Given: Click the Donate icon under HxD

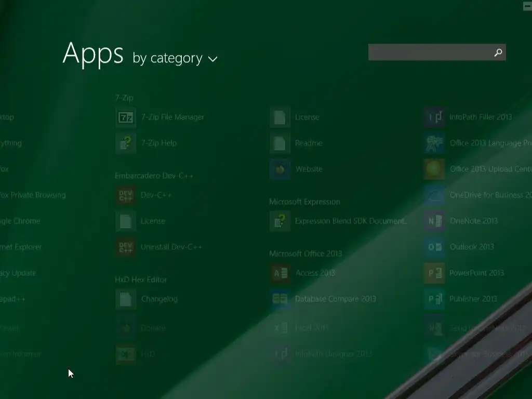Looking at the screenshot, I should (x=126, y=328).
